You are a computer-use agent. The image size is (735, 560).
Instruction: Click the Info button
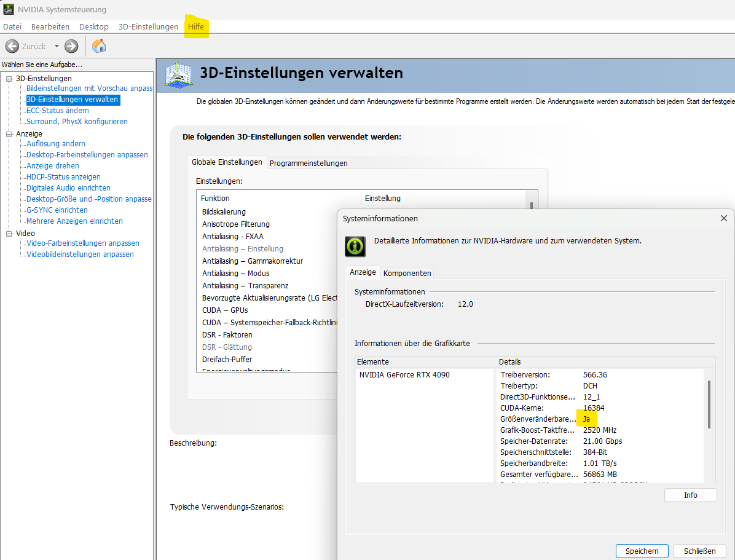(x=691, y=495)
